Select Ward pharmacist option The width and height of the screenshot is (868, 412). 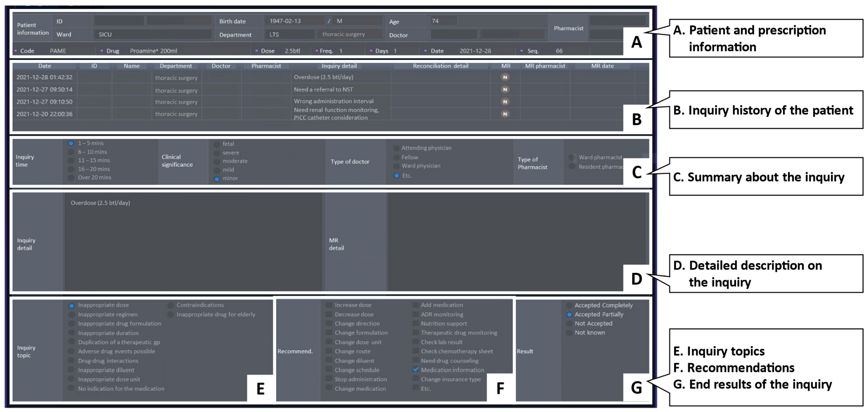572,158
